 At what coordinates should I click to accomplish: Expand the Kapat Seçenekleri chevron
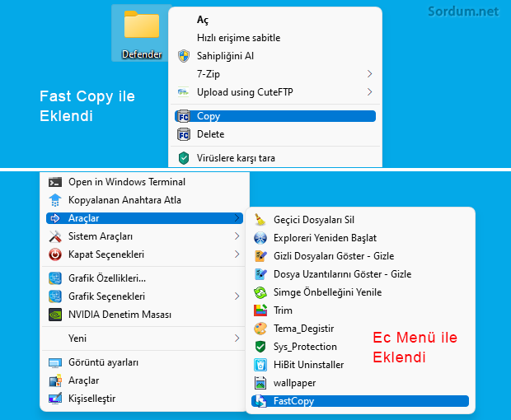click(237, 254)
